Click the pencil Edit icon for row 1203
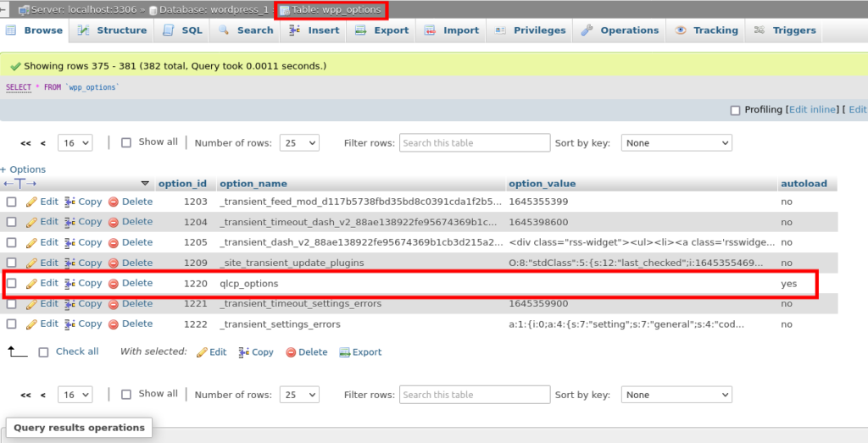The image size is (868, 443). (31, 202)
